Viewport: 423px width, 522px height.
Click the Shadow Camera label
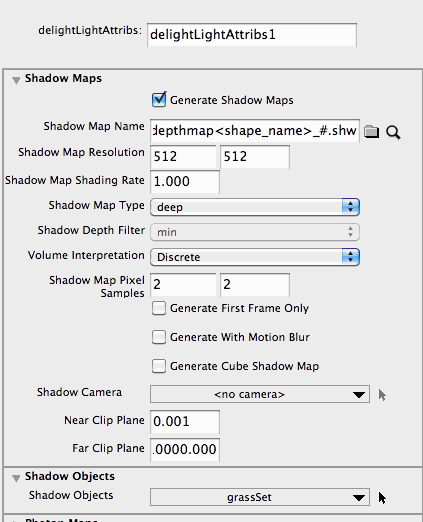tap(79, 392)
